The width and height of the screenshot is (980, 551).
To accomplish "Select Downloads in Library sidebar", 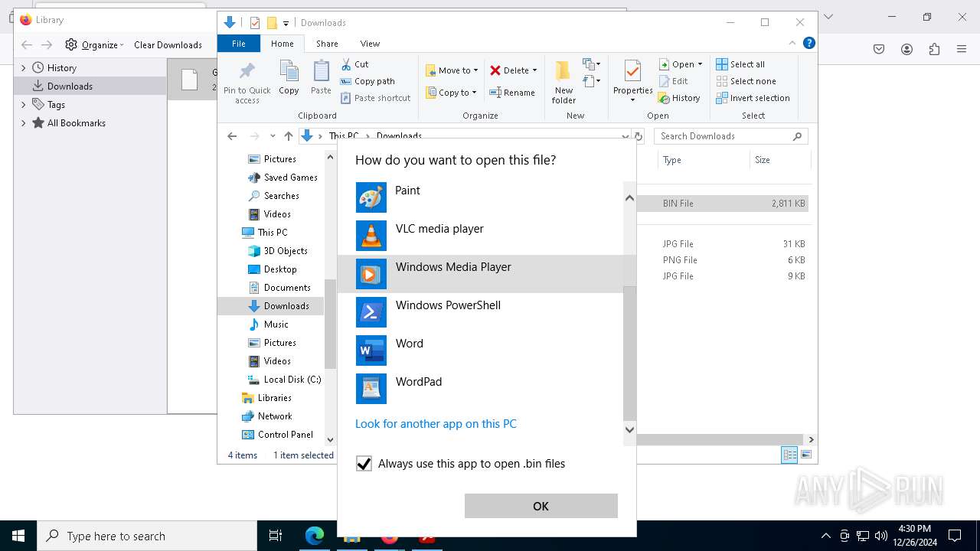I will pyautogui.click(x=90, y=86).
